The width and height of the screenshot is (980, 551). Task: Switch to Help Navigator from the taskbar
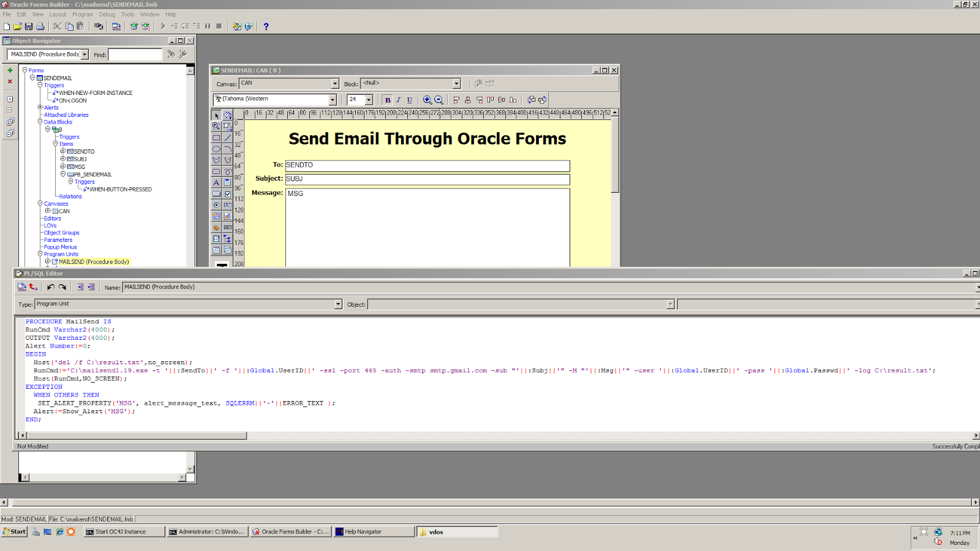tap(374, 531)
